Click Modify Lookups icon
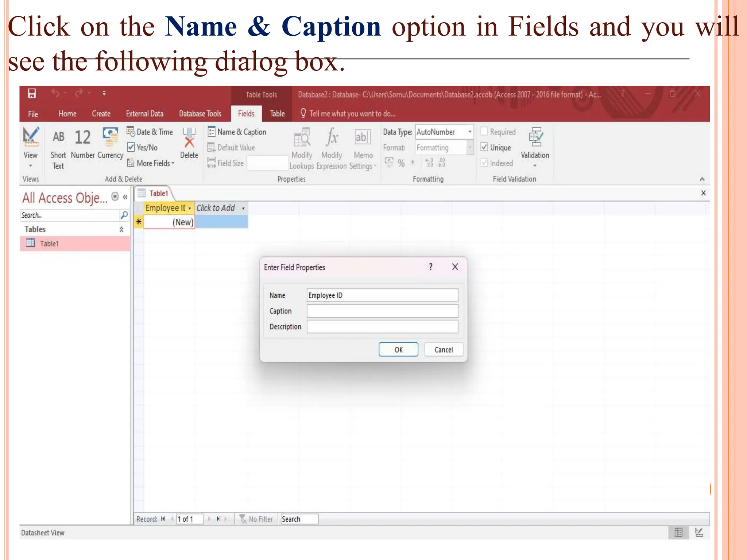 [x=302, y=149]
